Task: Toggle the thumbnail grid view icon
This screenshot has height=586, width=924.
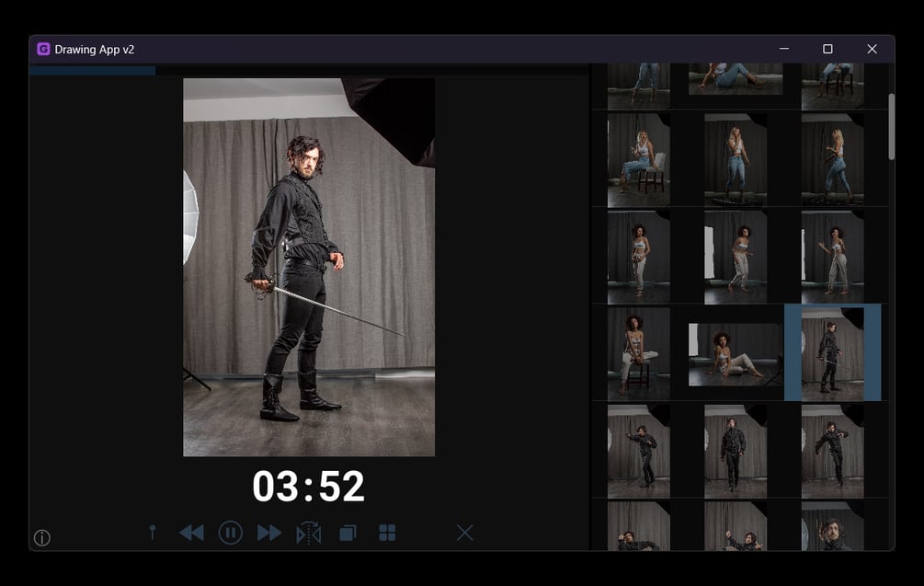Action: [x=387, y=533]
